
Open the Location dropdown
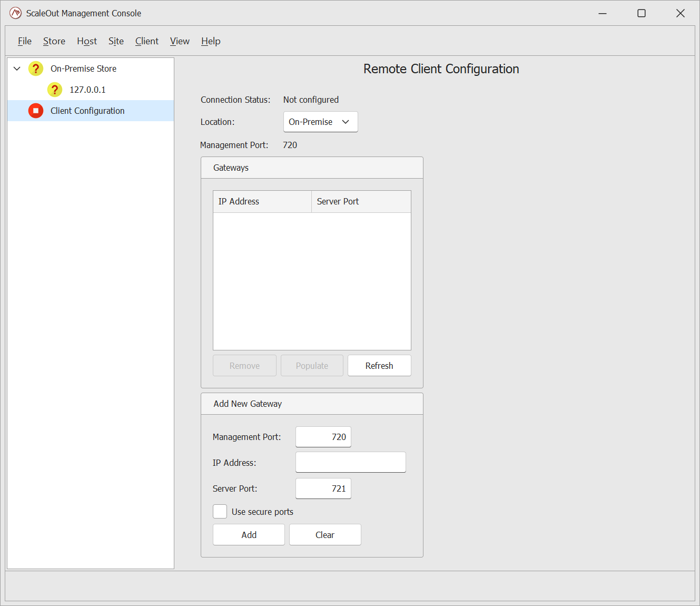(320, 122)
